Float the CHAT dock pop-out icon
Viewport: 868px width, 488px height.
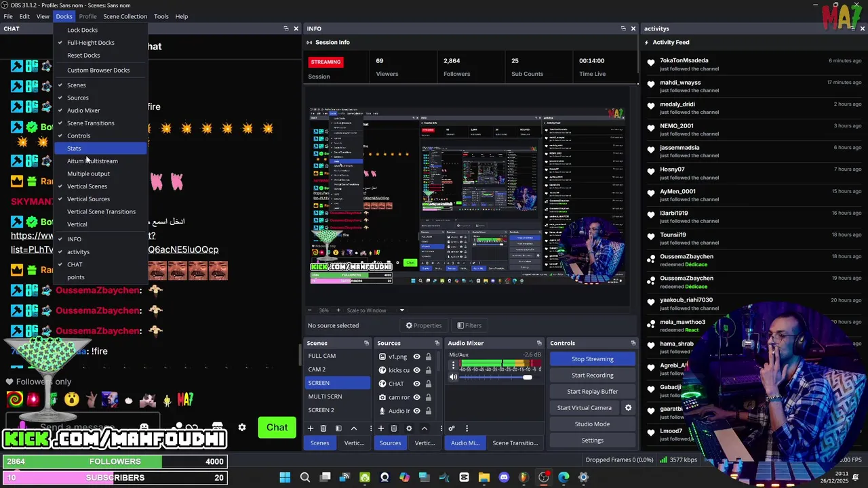pos(286,28)
